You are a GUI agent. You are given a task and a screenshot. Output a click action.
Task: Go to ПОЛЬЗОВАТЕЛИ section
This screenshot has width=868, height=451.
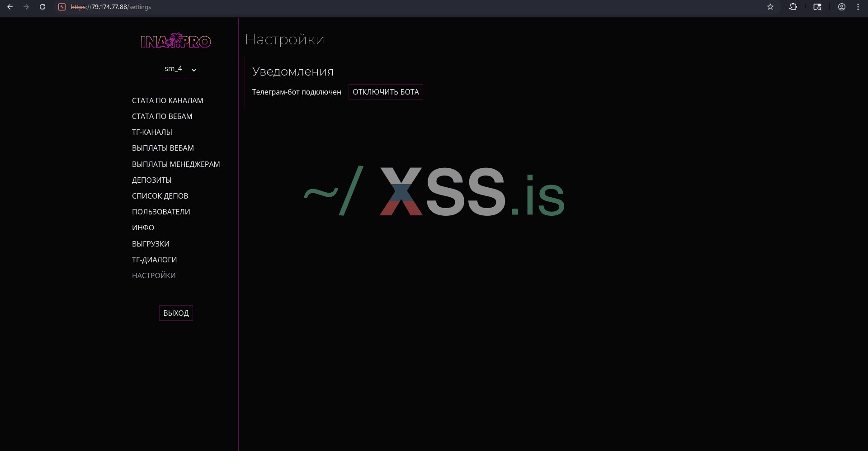161,212
